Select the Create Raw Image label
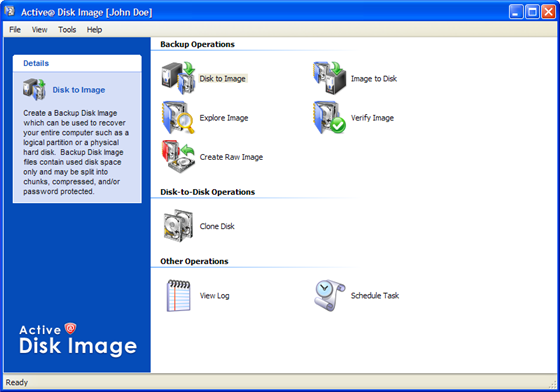 point(231,157)
